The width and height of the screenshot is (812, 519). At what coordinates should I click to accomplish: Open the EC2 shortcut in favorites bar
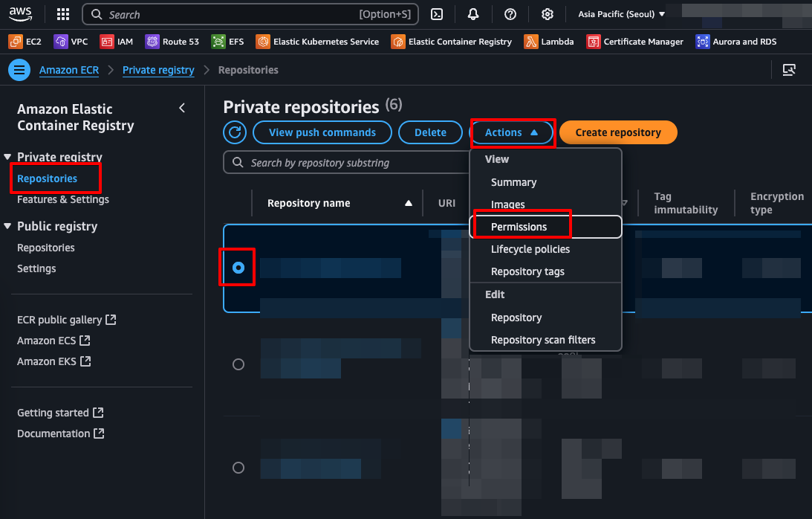point(25,42)
